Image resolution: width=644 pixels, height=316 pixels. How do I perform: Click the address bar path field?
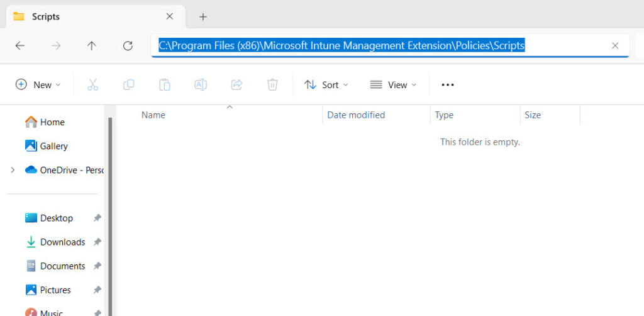(390, 45)
